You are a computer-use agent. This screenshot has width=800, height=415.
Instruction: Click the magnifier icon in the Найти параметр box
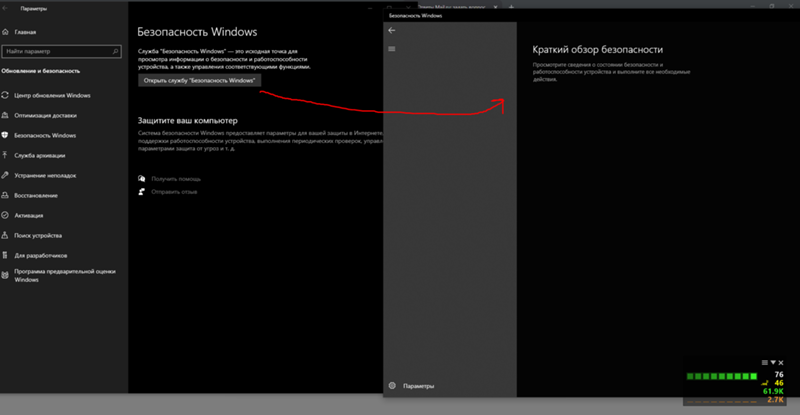pyautogui.click(x=115, y=51)
